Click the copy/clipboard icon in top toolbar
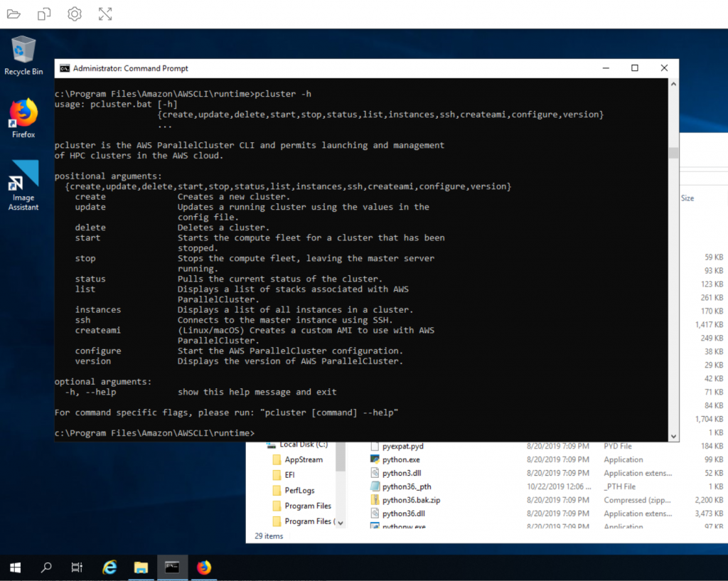Image resolution: width=728 pixels, height=581 pixels. click(44, 14)
